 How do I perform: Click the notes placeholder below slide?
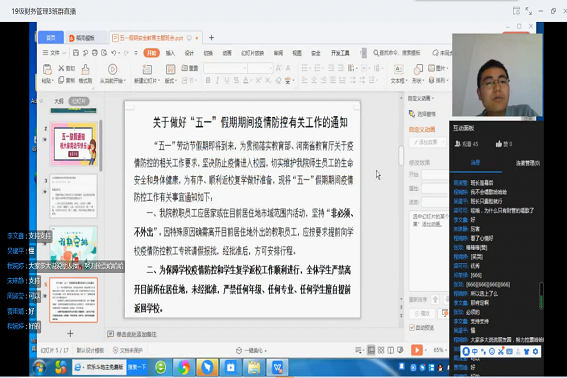coord(137,334)
